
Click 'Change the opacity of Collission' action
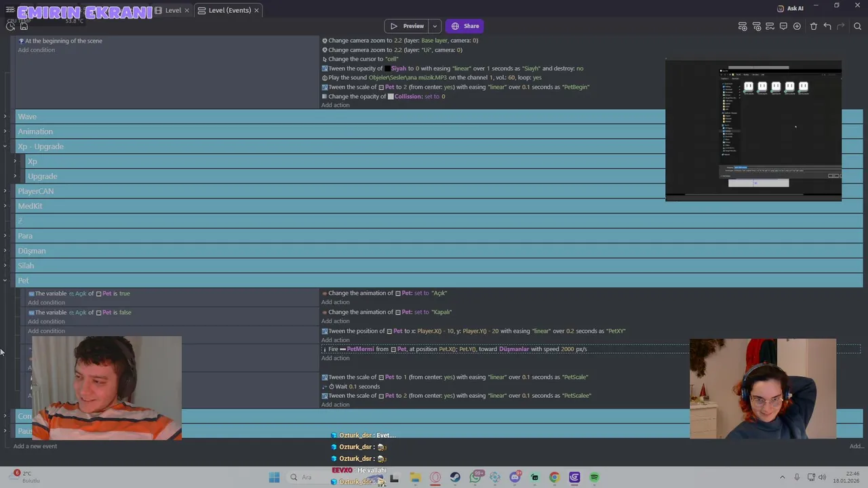[384, 96]
